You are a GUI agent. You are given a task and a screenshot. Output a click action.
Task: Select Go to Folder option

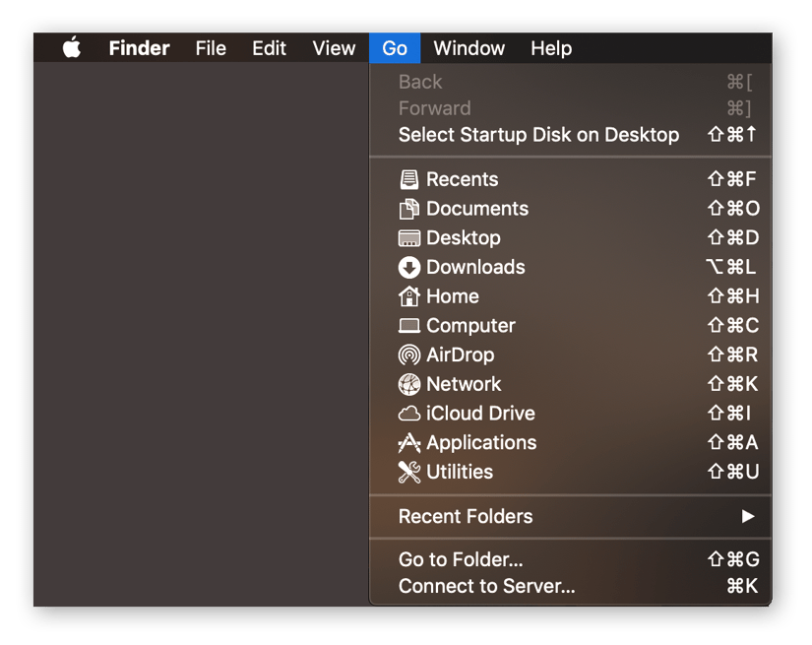(x=460, y=558)
